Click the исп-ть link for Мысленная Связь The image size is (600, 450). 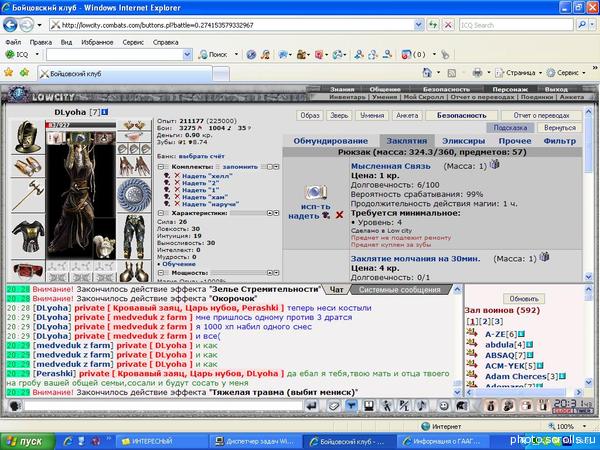[316, 206]
